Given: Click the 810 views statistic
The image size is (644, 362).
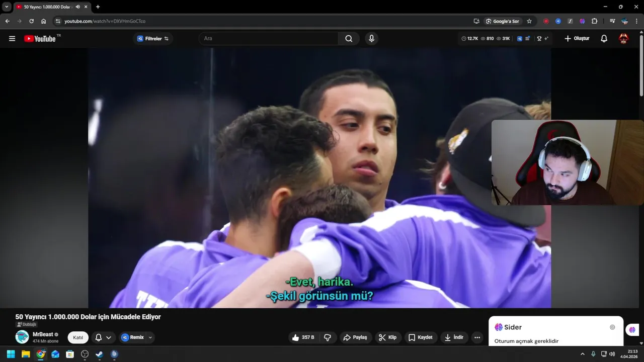Looking at the screenshot, I should coord(487,38).
